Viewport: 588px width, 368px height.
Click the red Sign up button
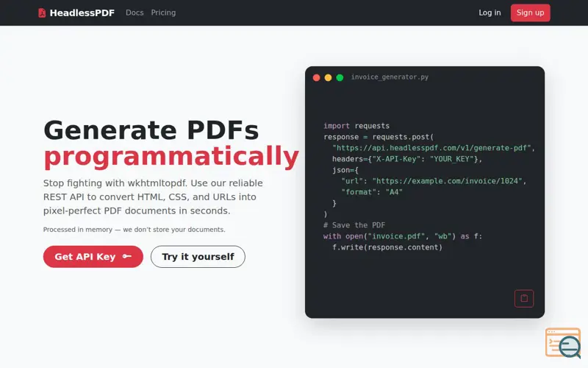(x=530, y=13)
